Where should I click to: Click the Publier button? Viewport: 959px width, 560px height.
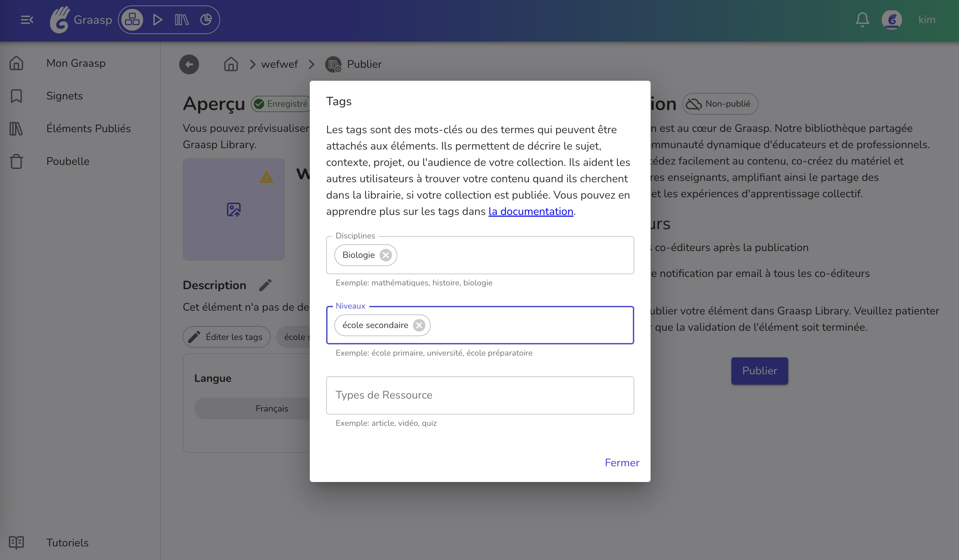click(759, 371)
